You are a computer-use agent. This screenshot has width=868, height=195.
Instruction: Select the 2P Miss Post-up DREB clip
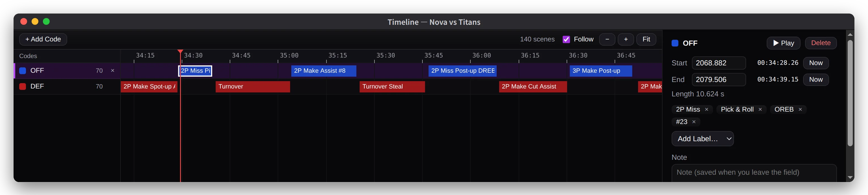(462, 71)
